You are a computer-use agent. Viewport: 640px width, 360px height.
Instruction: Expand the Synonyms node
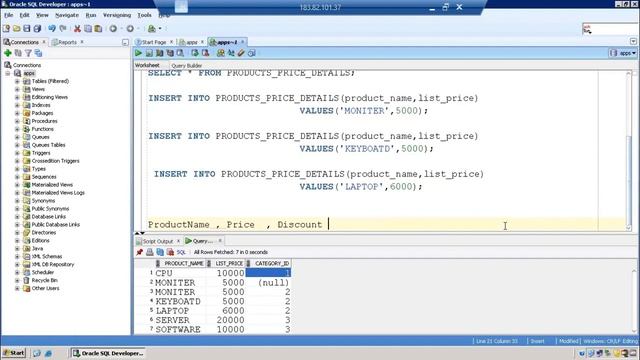(17, 201)
